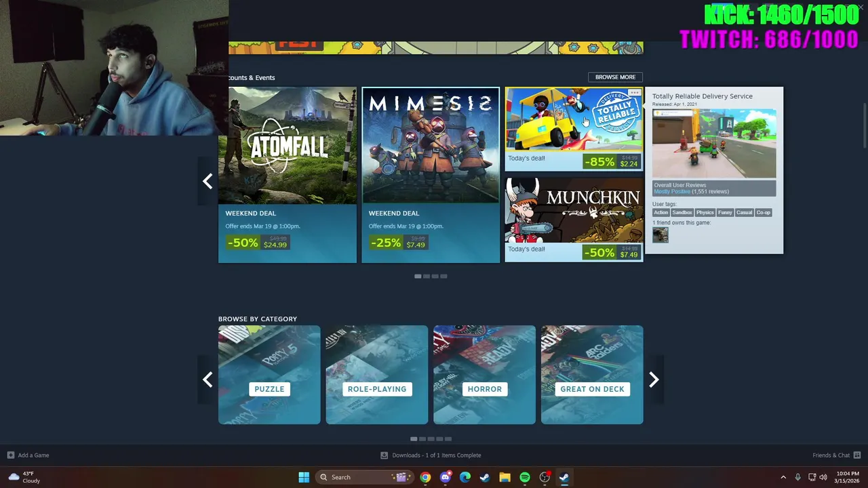
Task: Open the network tray icon
Action: coord(812,477)
